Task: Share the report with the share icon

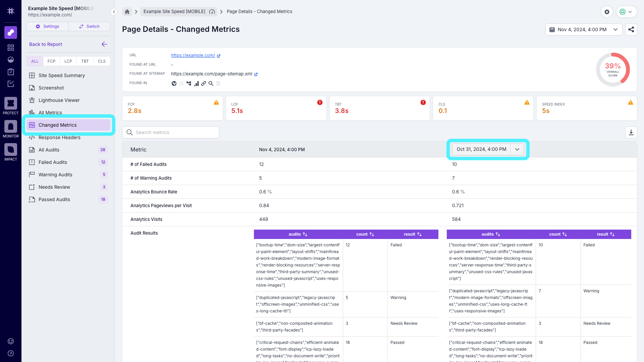Action: 631,29
